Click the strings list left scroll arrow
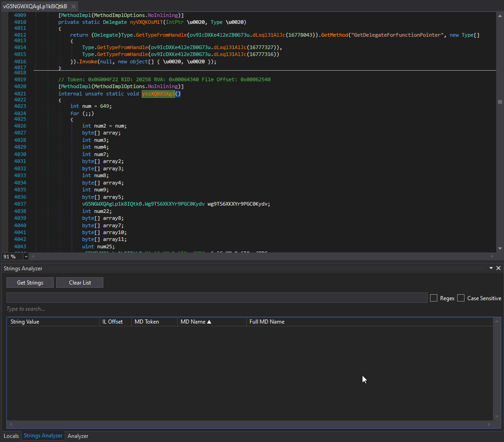The width and height of the screenshot is (504, 442). (x=11, y=424)
